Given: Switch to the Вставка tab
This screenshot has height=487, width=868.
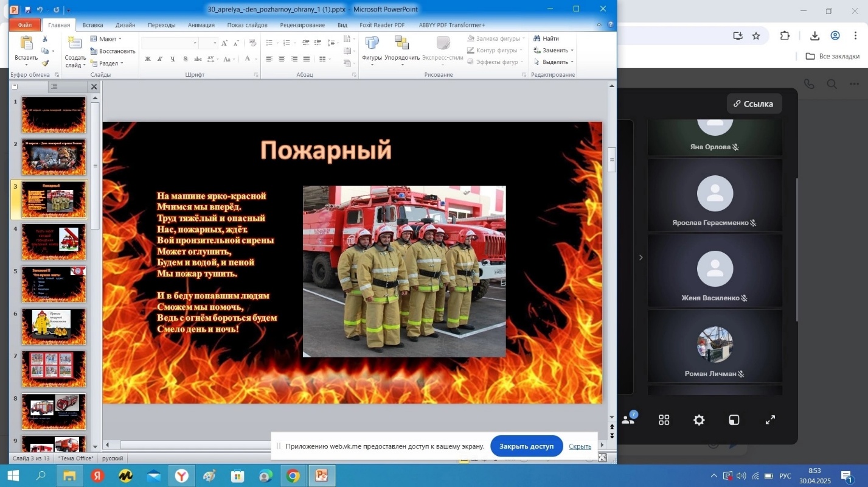Looking at the screenshot, I should tap(92, 25).
